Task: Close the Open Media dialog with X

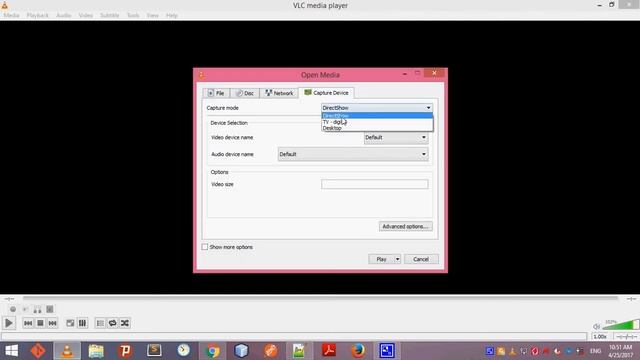Action: pos(434,73)
